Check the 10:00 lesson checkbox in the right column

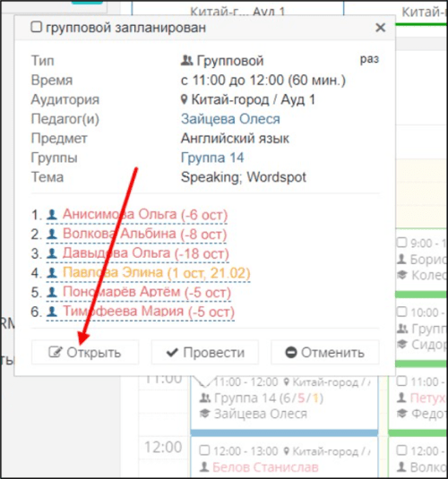[x=401, y=312]
